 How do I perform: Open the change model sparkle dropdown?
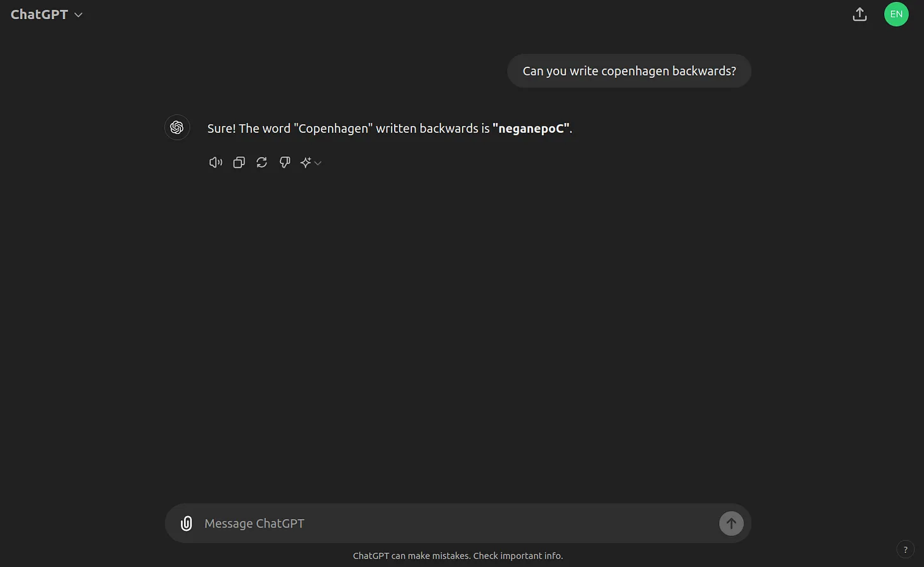point(311,163)
